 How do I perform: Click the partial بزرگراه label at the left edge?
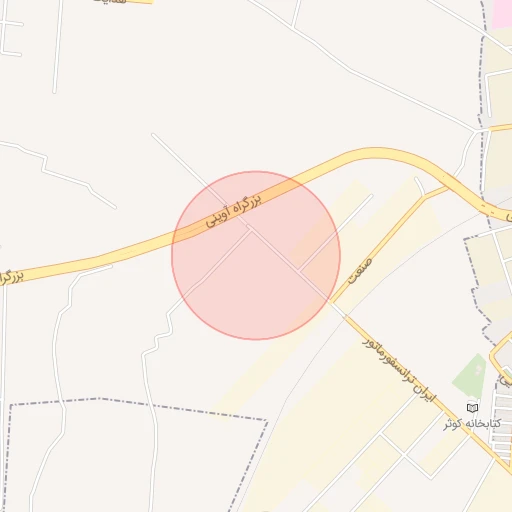(11, 278)
